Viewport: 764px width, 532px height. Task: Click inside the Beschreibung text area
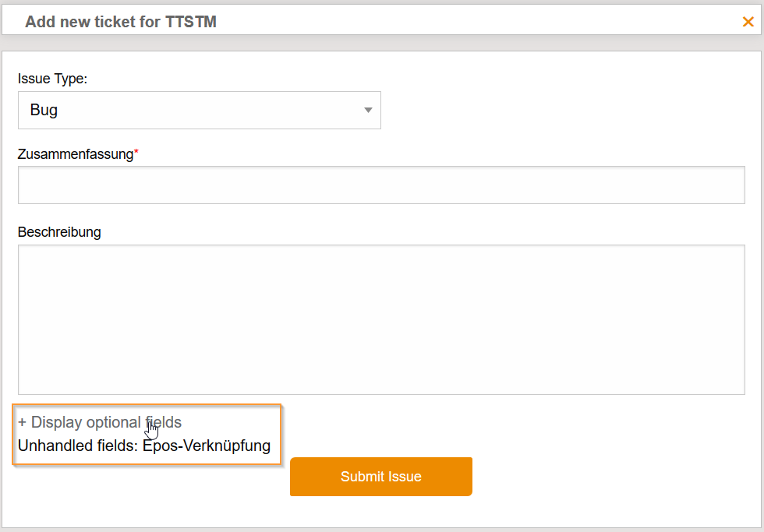tap(381, 319)
